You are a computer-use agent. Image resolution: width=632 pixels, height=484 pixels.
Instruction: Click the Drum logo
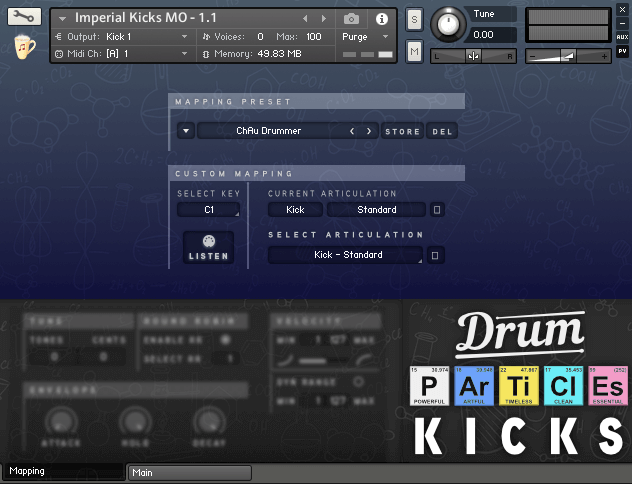(x=520, y=334)
